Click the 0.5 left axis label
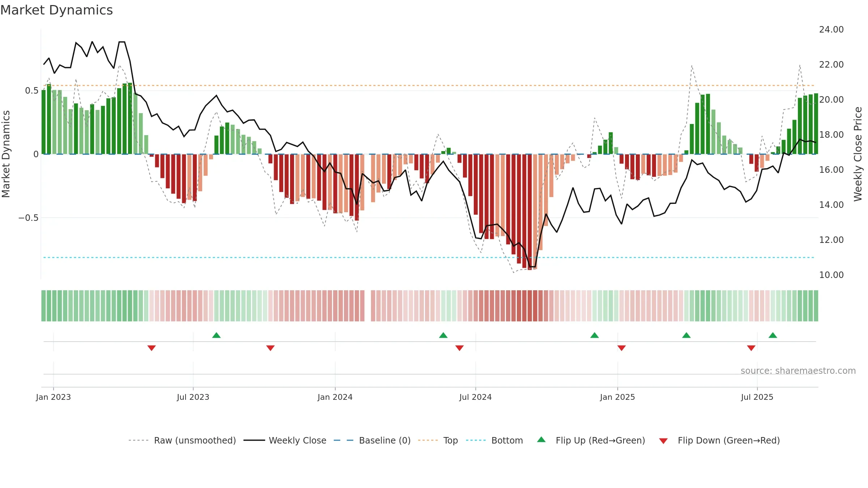The image size is (868, 488). pyautogui.click(x=32, y=91)
